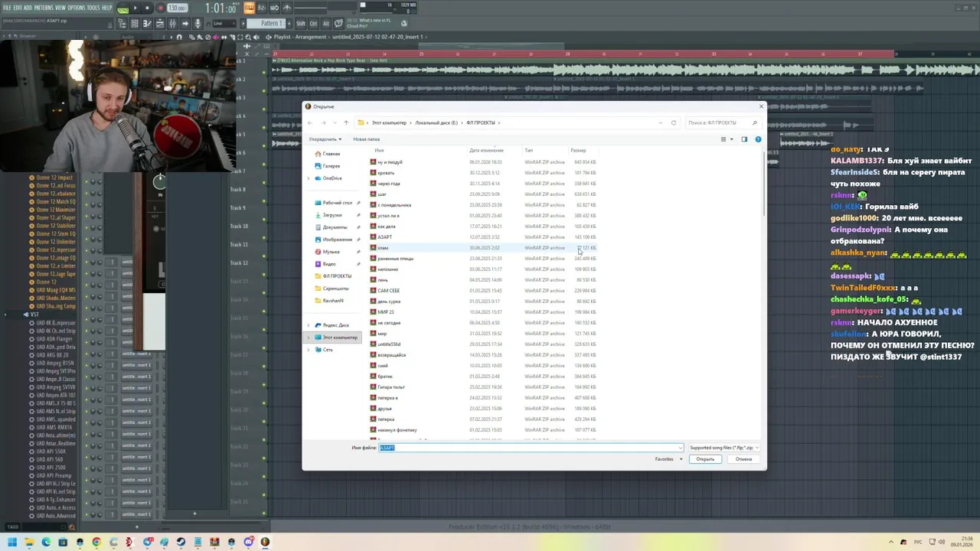The height and width of the screenshot is (551, 980).
Task: Click the FL Studio stop button
Action: 147,8
